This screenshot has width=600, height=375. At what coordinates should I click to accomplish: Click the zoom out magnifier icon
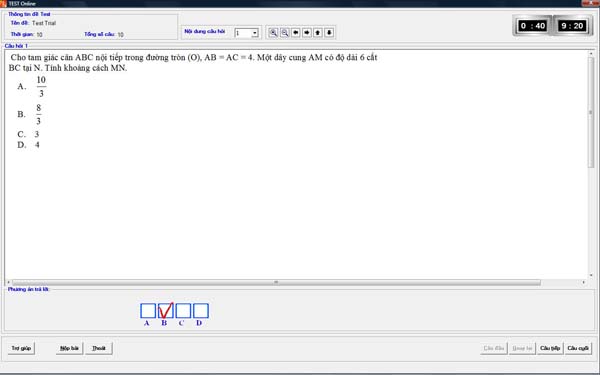point(285,33)
